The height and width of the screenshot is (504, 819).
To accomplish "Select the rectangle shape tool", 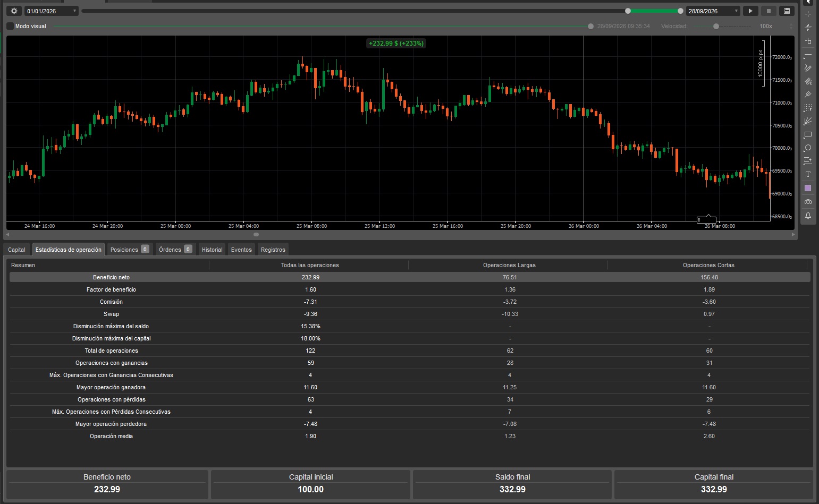I will pyautogui.click(x=808, y=134).
